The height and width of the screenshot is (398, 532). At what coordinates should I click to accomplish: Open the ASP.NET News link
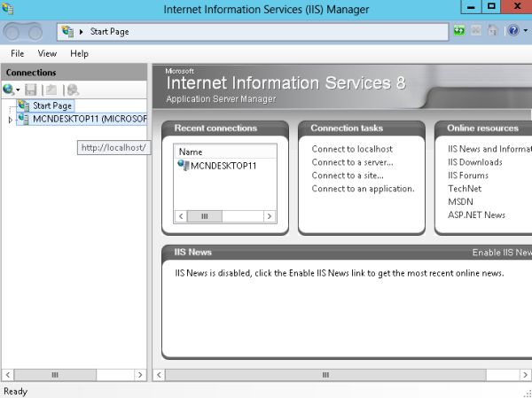476,215
